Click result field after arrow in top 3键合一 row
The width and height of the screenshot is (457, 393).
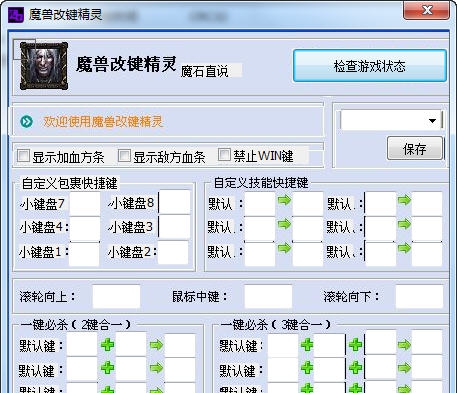[427, 343]
